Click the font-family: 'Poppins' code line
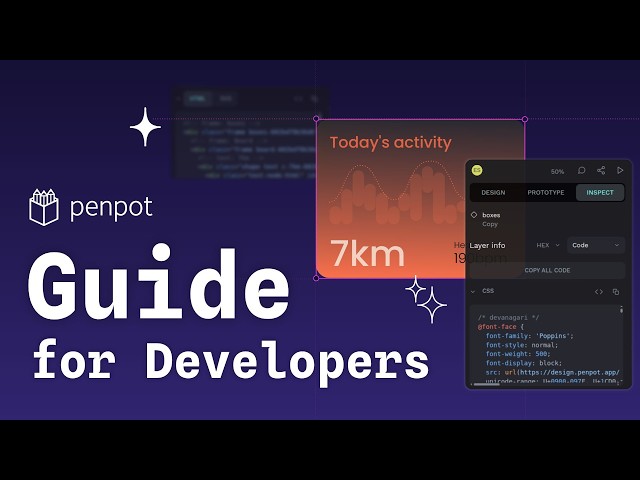The height and width of the screenshot is (480, 640). tap(529, 336)
